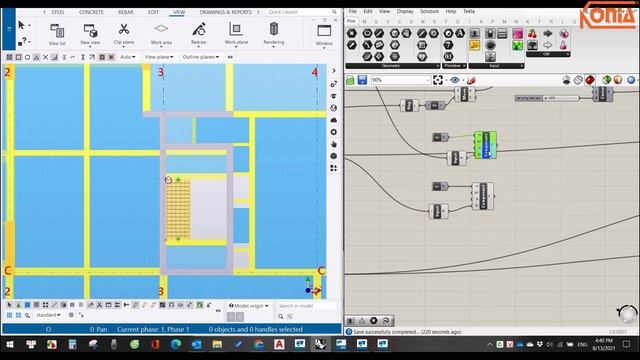Screen dimensions: 640x360
Task: Switch to the CONCRETE ribbon tab
Action: [91, 12]
